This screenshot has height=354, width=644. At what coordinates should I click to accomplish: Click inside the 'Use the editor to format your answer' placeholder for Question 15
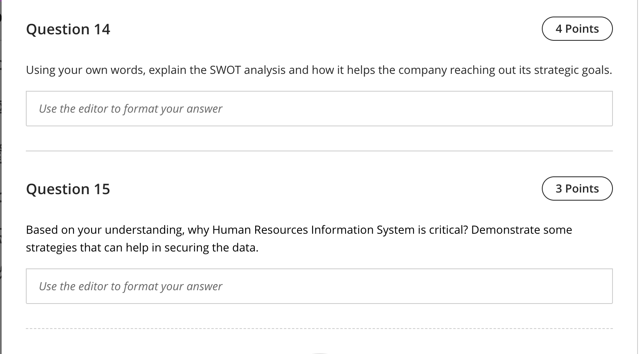(130, 286)
